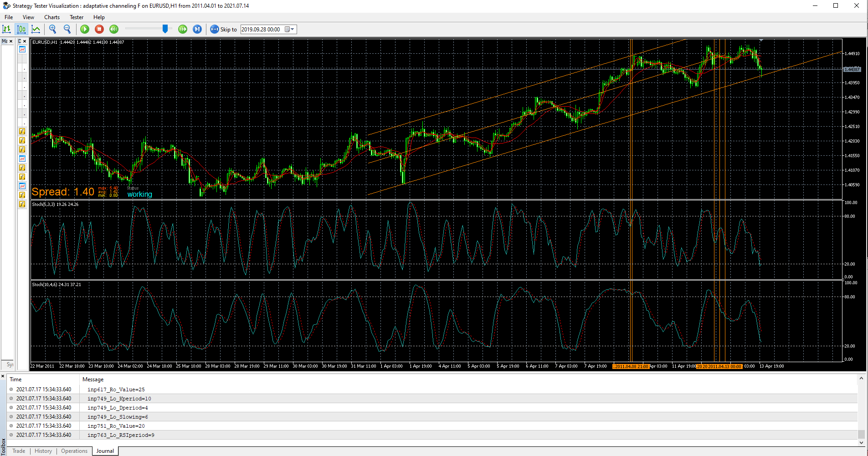Select journal row inp749_Lo_Kperiod=10
868x456 pixels.
433,399
